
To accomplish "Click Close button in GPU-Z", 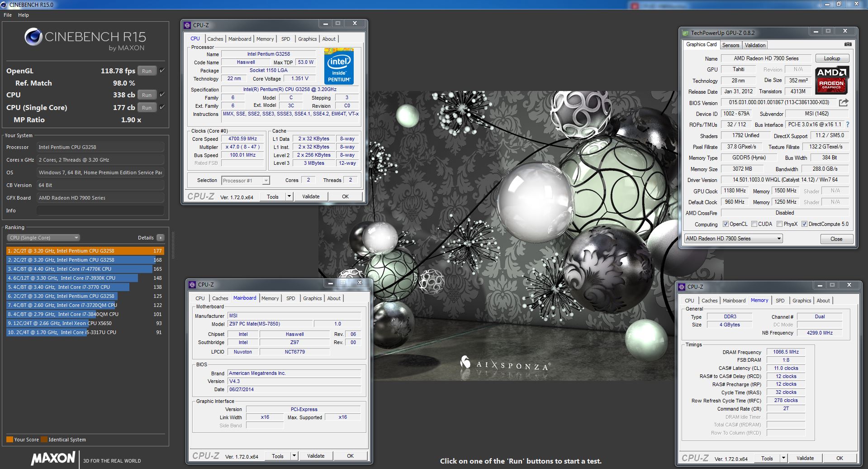I will pos(836,239).
